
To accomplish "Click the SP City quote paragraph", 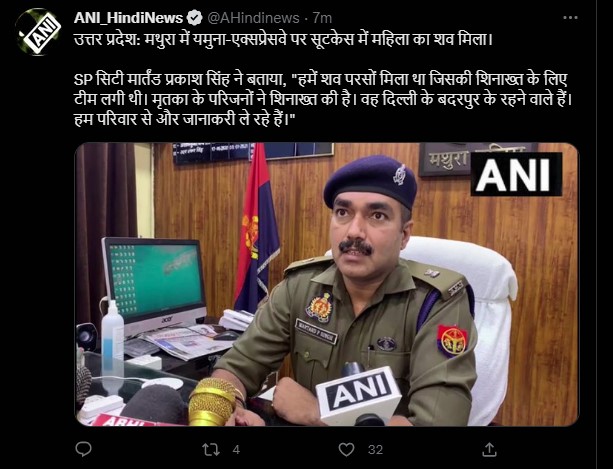I will pos(323,100).
